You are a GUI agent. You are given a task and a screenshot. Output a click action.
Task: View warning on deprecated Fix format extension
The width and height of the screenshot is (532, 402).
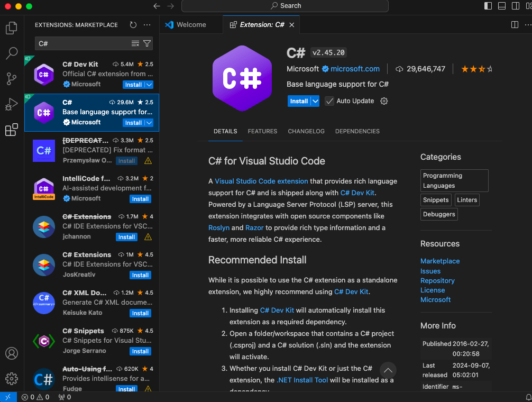click(x=148, y=161)
